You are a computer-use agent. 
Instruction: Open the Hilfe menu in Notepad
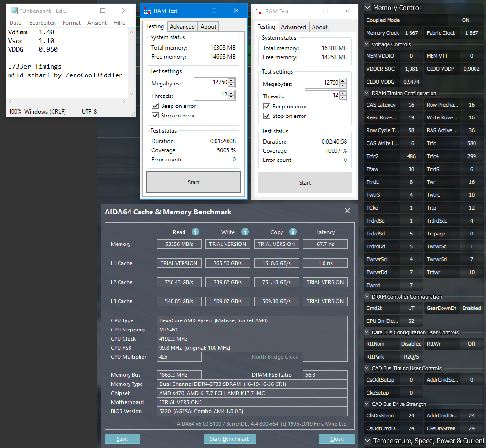pos(119,22)
